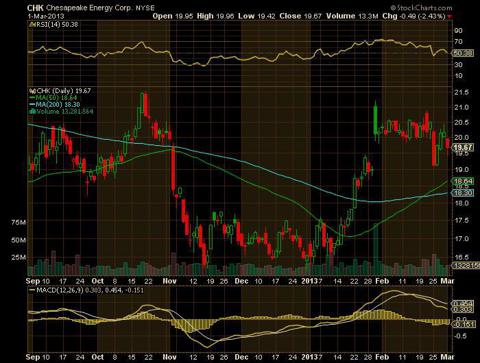Click the 17.5 price axis label
This screenshot has height=363, width=480.
point(462,220)
